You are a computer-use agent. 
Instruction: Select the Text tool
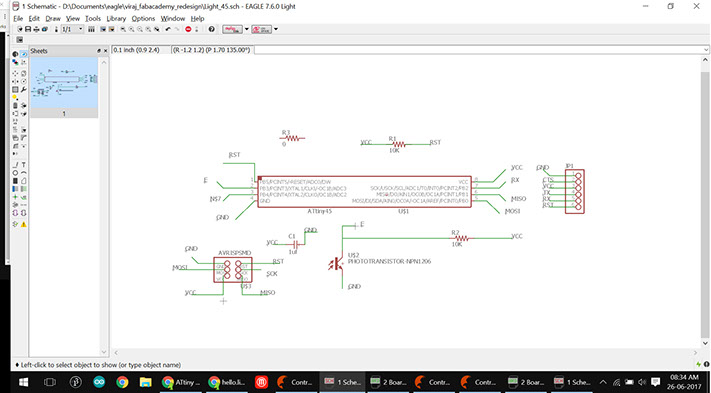coord(24,165)
